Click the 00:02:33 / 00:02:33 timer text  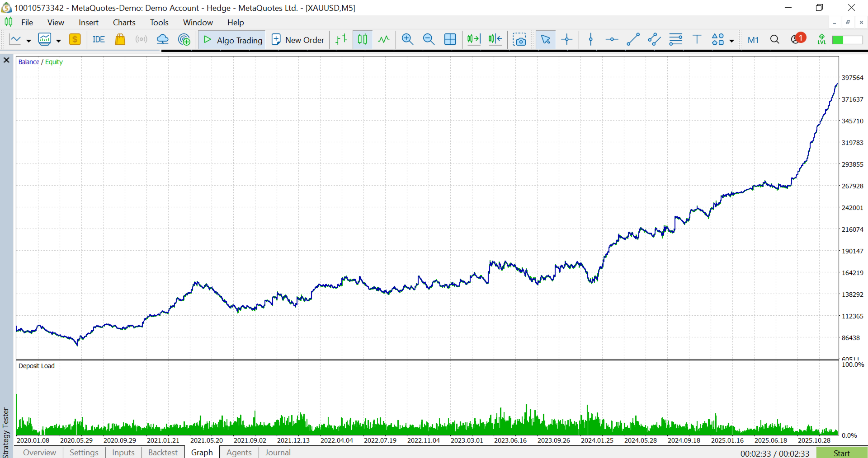775,453
